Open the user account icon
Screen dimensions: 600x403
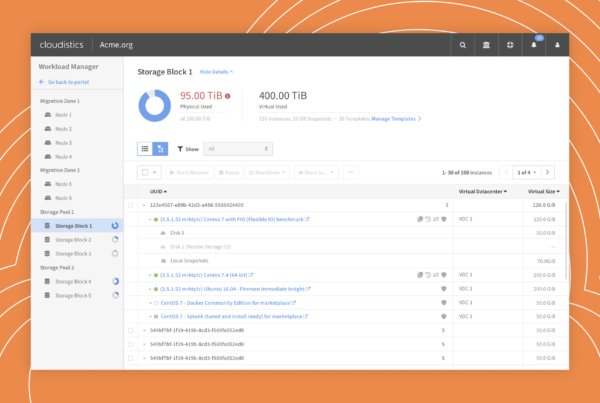(558, 45)
